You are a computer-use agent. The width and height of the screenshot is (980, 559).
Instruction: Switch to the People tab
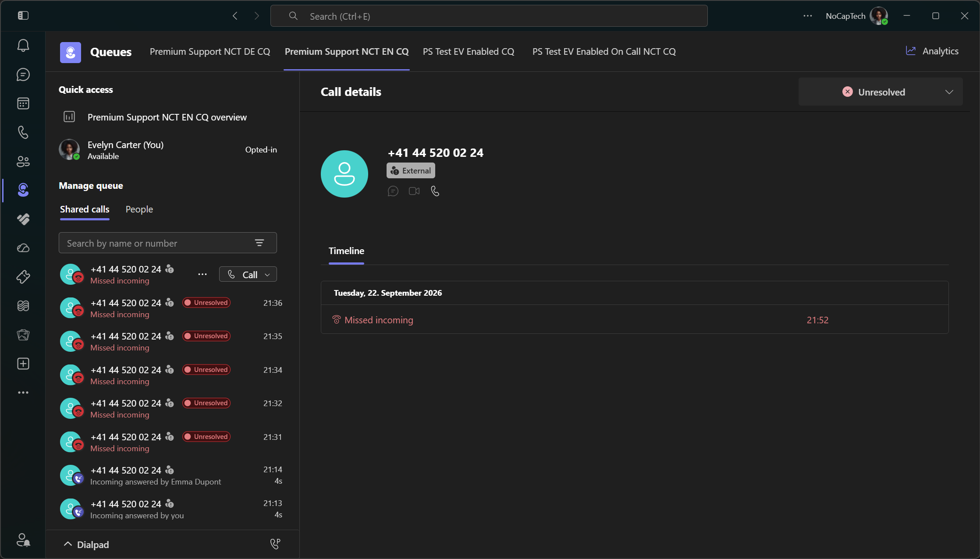139,209
